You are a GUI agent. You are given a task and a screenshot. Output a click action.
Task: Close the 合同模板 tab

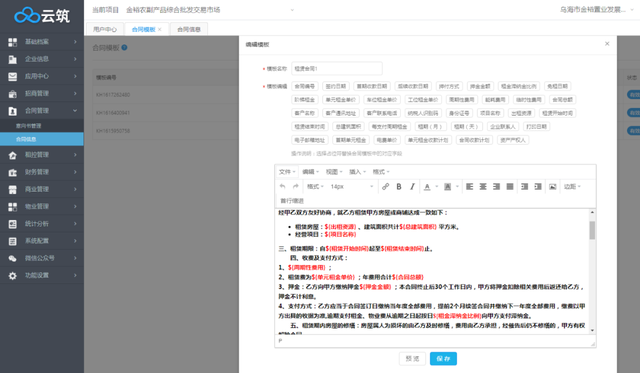tap(160, 29)
